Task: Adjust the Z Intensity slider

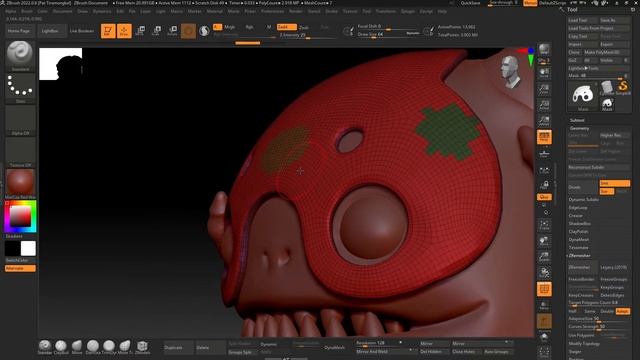Action: tap(306, 35)
